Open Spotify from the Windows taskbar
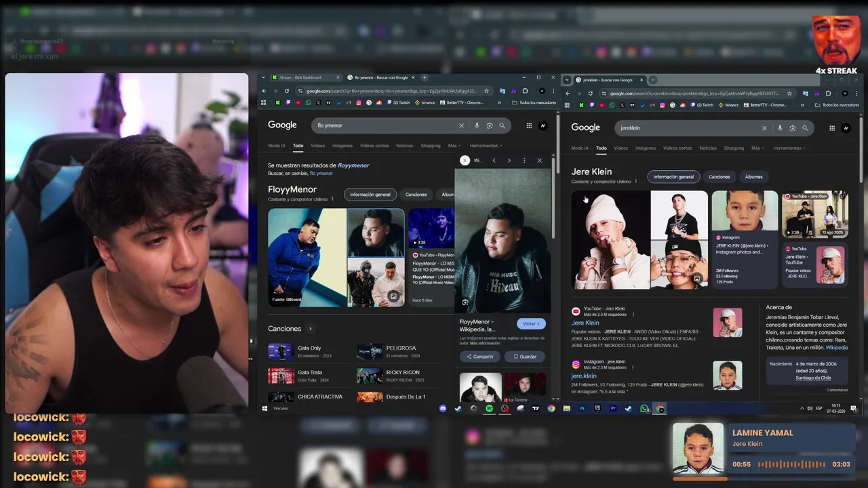 (x=489, y=409)
